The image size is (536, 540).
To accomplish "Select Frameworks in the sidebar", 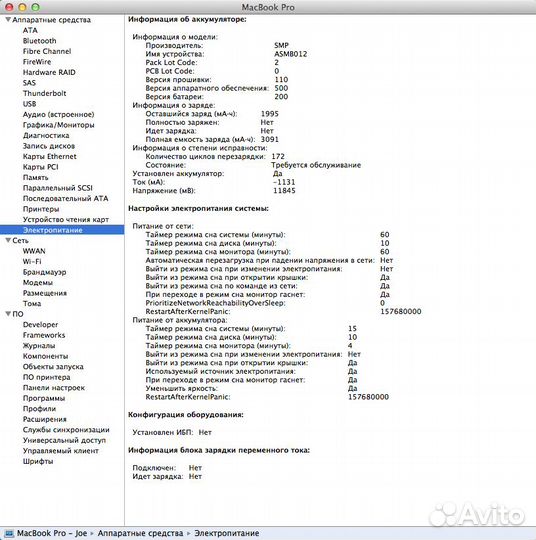I will pos(44,335).
